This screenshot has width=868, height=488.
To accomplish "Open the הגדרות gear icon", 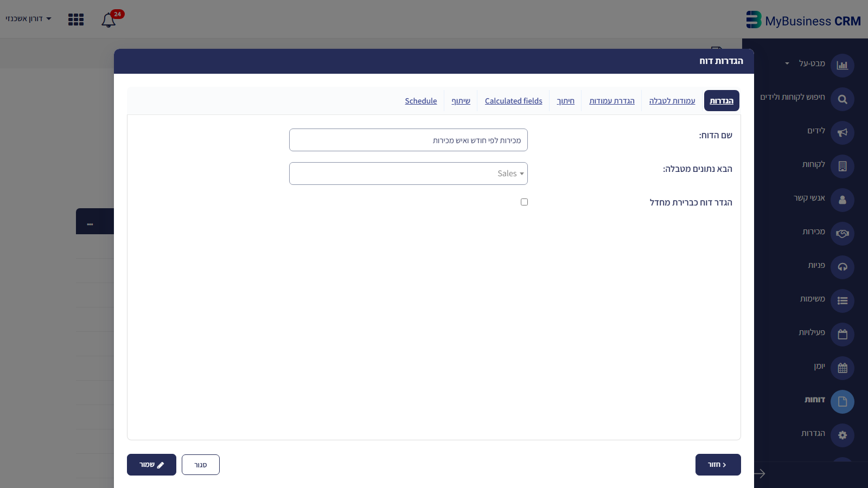I will pyautogui.click(x=842, y=435).
